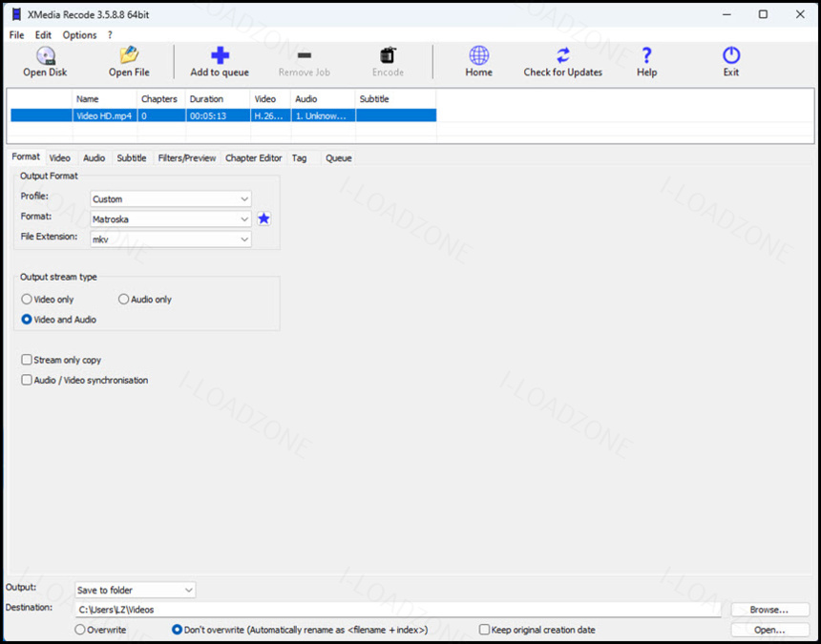This screenshot has height=644, width=821.
Task: Click the 00:05:13 duration cell
Action: pos(218,115)
